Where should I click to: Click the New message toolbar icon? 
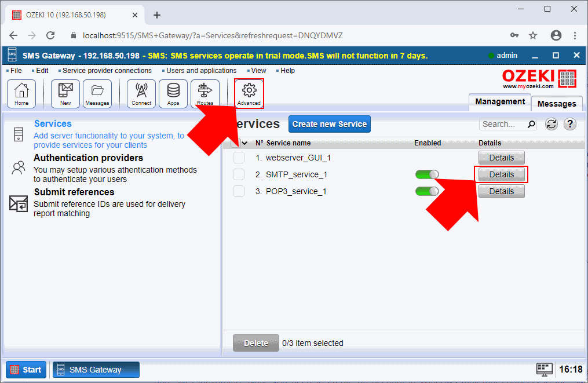[x=65, y=93]
